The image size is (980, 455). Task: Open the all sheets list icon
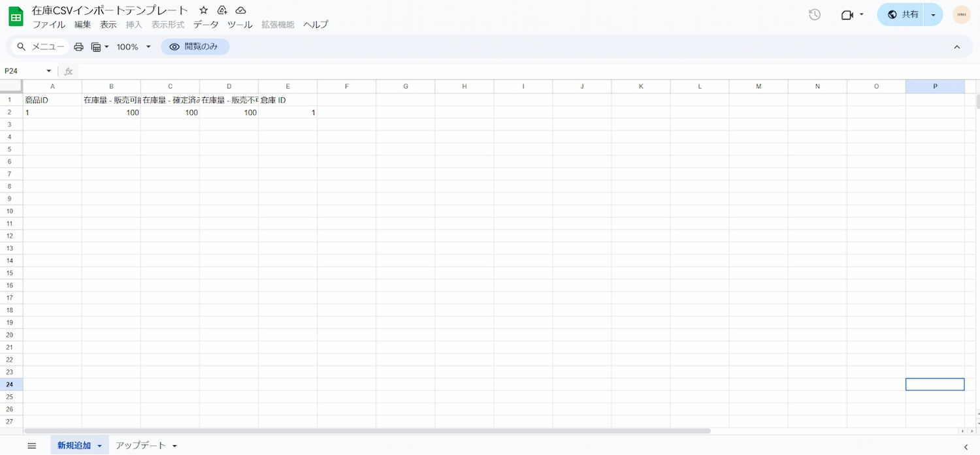31,446
